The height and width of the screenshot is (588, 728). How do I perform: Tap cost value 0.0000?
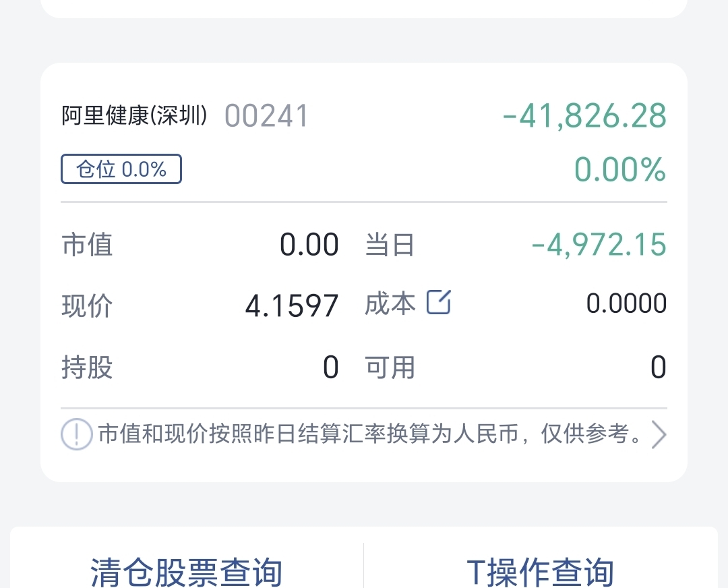[x=627, y=303]
